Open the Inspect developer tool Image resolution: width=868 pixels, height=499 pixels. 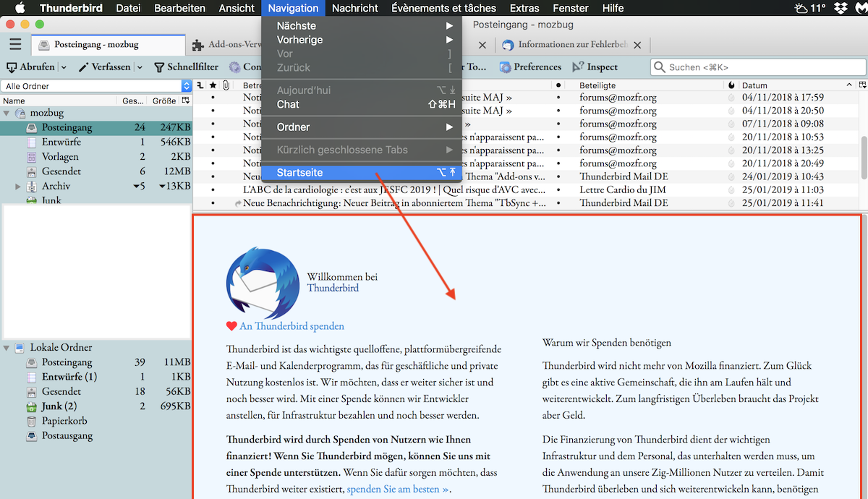coord(578,67)
